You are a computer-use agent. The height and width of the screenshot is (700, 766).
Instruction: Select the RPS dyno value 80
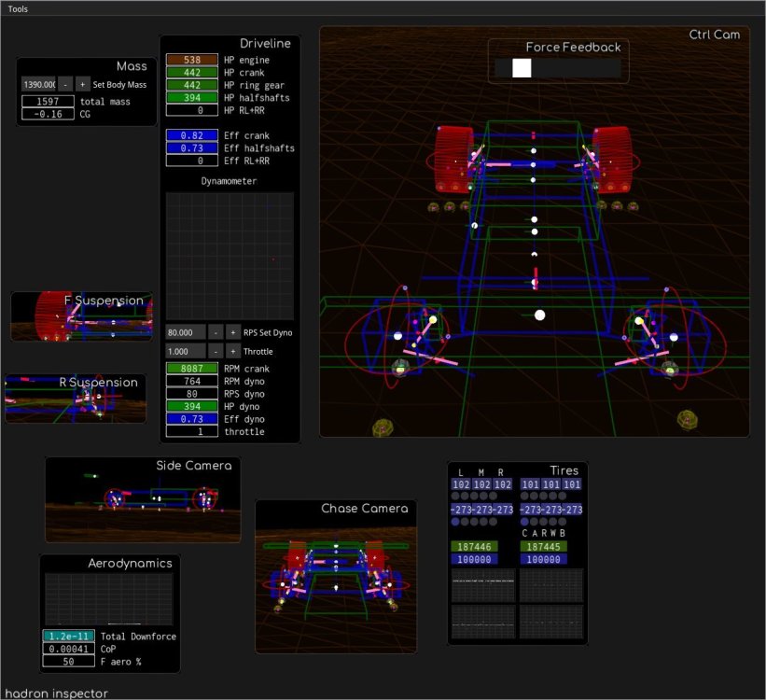(192, 394)
